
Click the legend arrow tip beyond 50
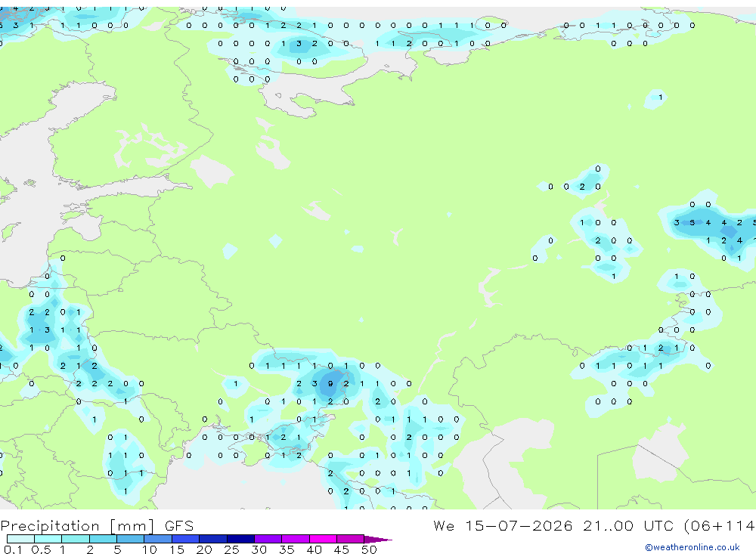pos(378,539)
